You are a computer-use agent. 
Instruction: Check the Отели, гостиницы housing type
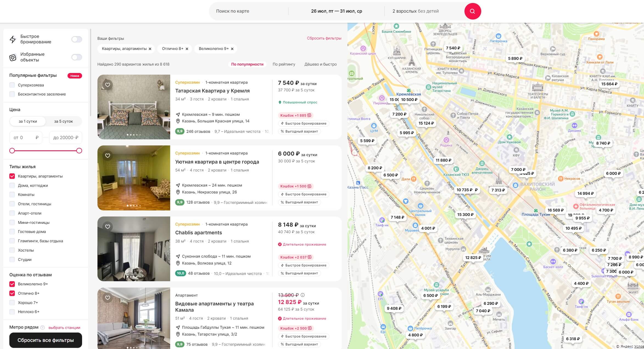tap(12, 204)
